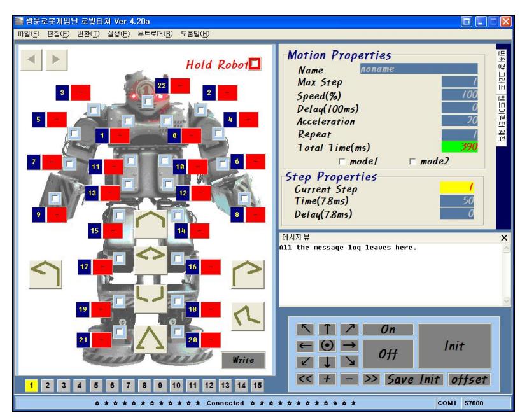Click the Save Init button
The image size is (527, 420).
coord(414,379)
